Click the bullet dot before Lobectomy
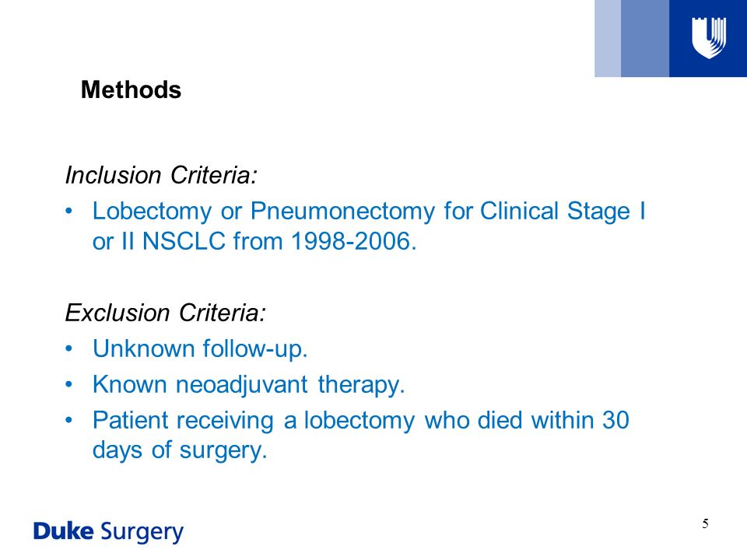This screenshot has height=560, width=747. tap(69, 211)
